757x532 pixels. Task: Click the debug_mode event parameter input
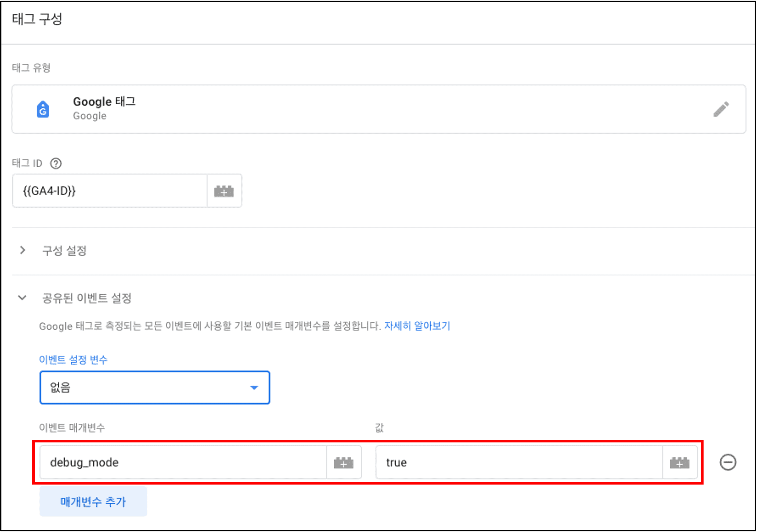[183, 462]
